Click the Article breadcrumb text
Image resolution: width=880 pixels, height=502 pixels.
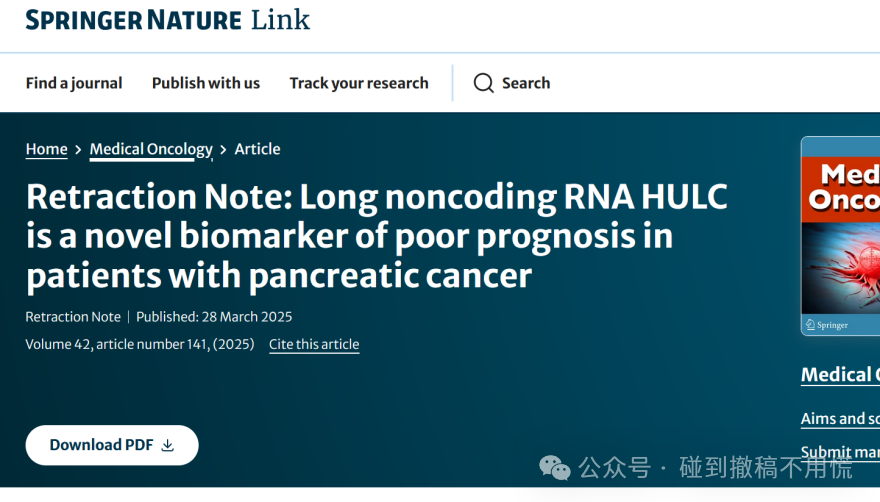[x=258, y=149]
